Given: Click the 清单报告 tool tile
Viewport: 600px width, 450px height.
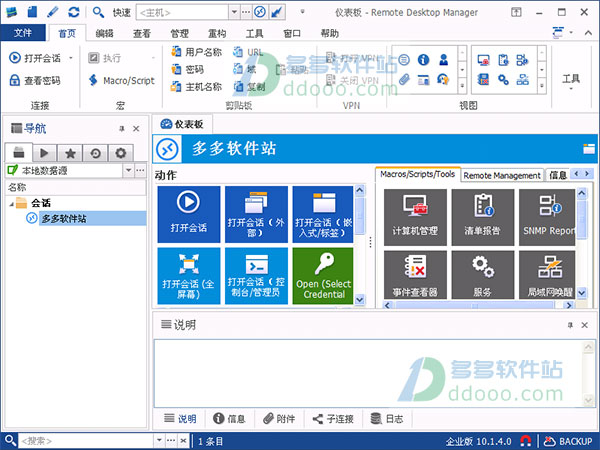Looking at the screenshot, I should click(483, 217).
